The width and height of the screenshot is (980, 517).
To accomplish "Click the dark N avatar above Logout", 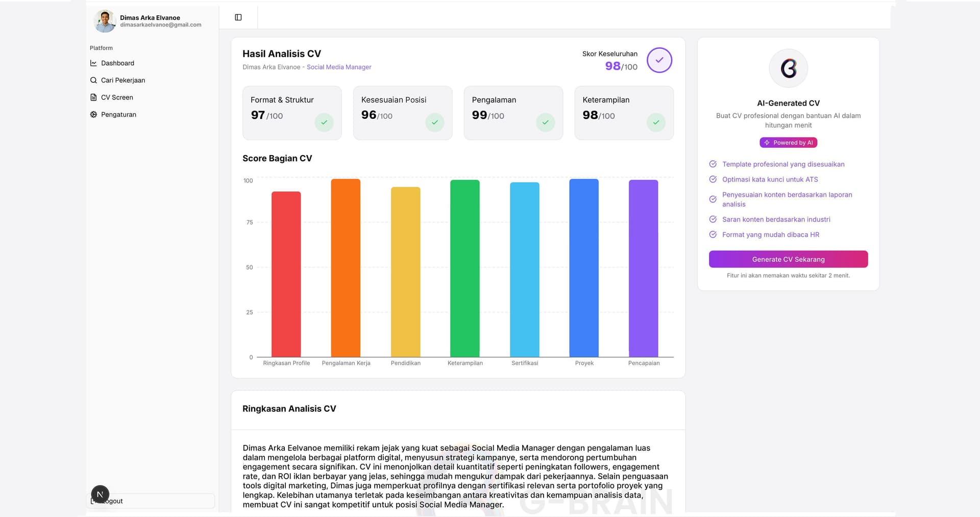I will click(x=100, y=494).
